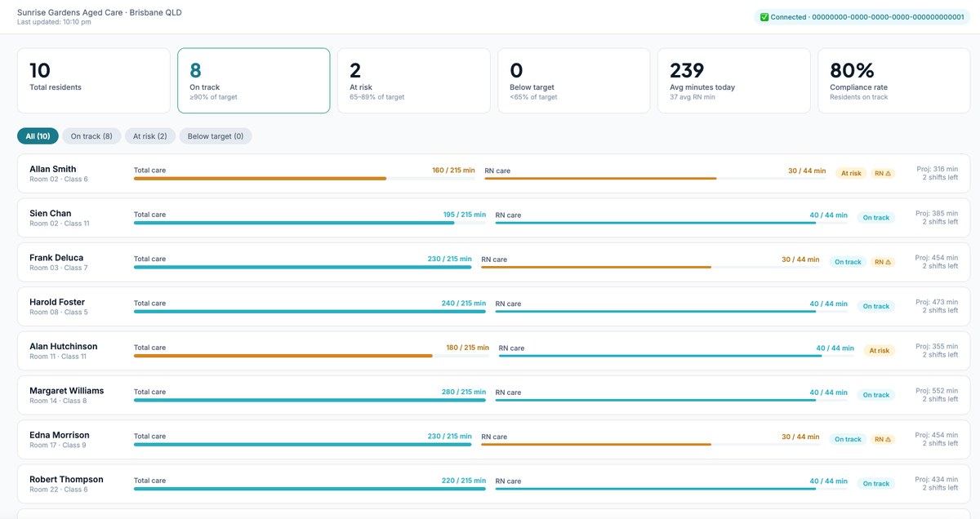This screenshot has height=519, width=980.
Task: Open resident Sien Chan's name
Action: coord(51,213)
